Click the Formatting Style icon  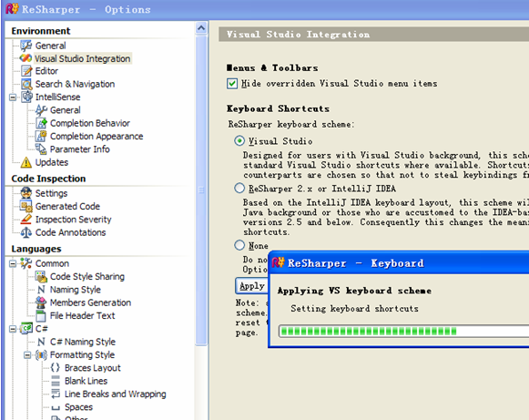[x=41, y=354]
